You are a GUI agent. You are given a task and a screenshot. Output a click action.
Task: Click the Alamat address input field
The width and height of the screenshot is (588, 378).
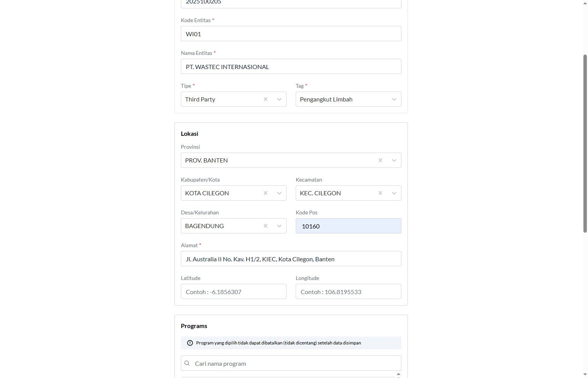tap(291, 259)
